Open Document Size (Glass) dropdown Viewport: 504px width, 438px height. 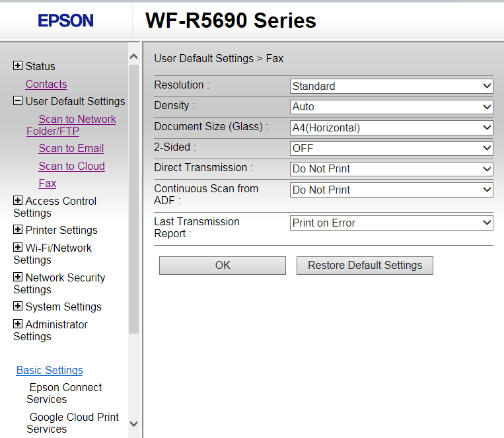(391, 128)
